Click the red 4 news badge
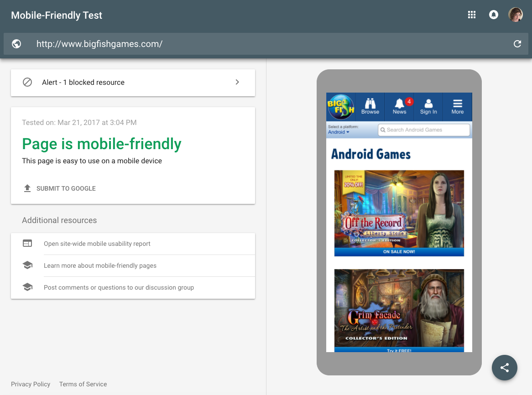 tap(409, 101)
